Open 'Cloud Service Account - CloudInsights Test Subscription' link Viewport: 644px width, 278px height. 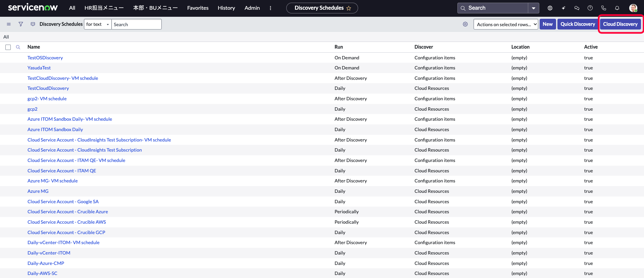85,150
